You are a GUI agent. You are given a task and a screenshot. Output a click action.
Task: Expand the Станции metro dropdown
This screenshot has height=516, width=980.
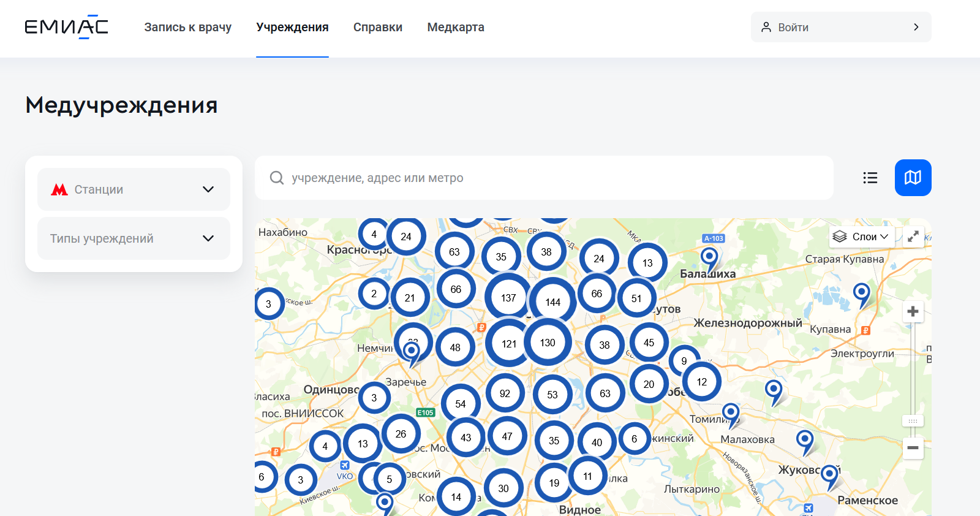tap(134, 189)
